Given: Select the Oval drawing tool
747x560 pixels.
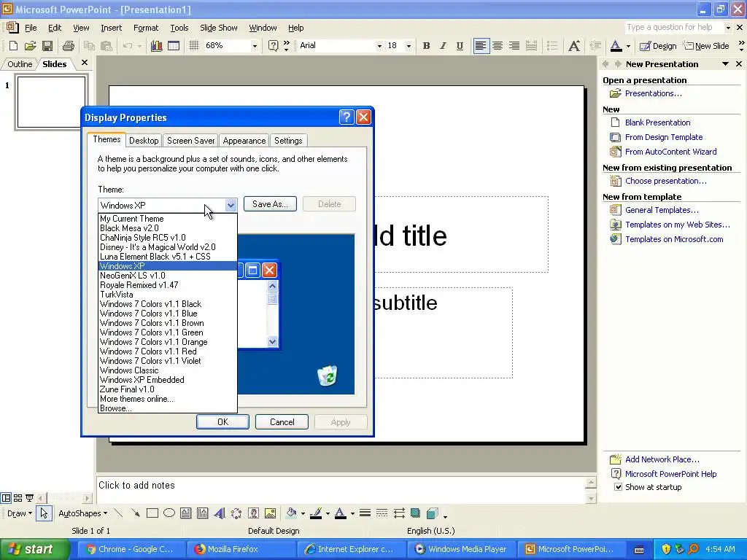Looking at the screenshot, I should 169,513.
